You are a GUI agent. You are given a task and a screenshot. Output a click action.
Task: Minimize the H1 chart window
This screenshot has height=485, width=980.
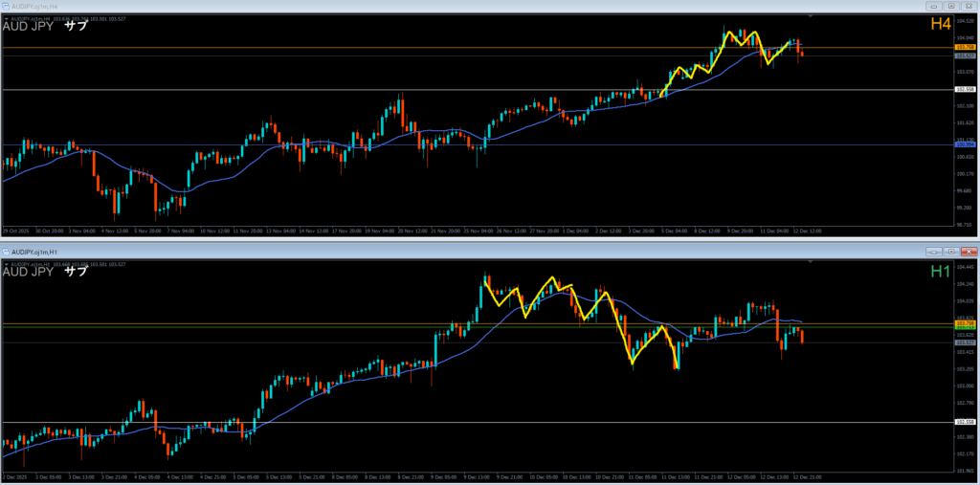(935, 252)
